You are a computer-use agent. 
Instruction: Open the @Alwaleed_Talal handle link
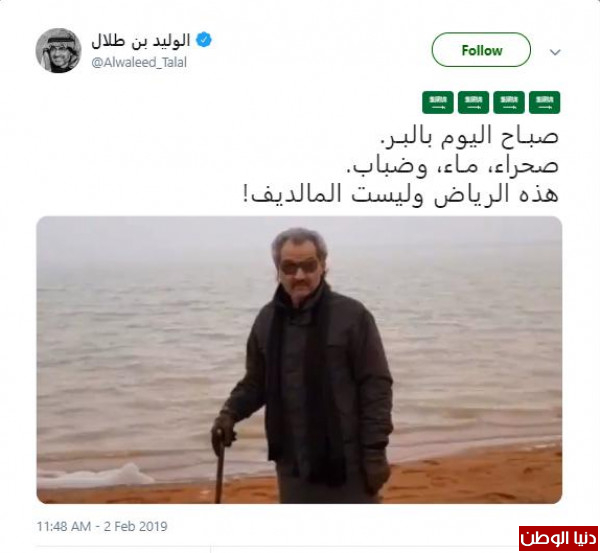[139, 62]
